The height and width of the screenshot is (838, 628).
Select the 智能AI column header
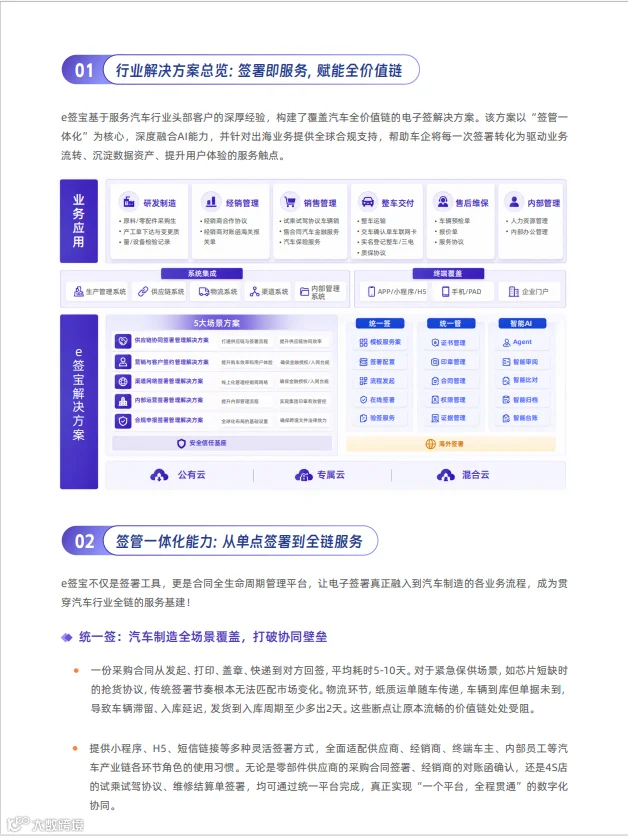pyautogui.click(x=522, y=323)
